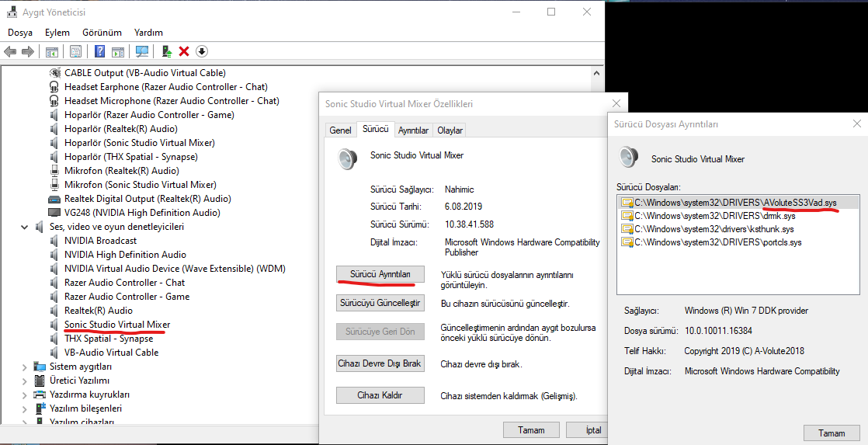Image resolution: width=868 pixels, height=445 pixels.
Task: Click the Headset Earphone headset icon
Action: (54, 87)
